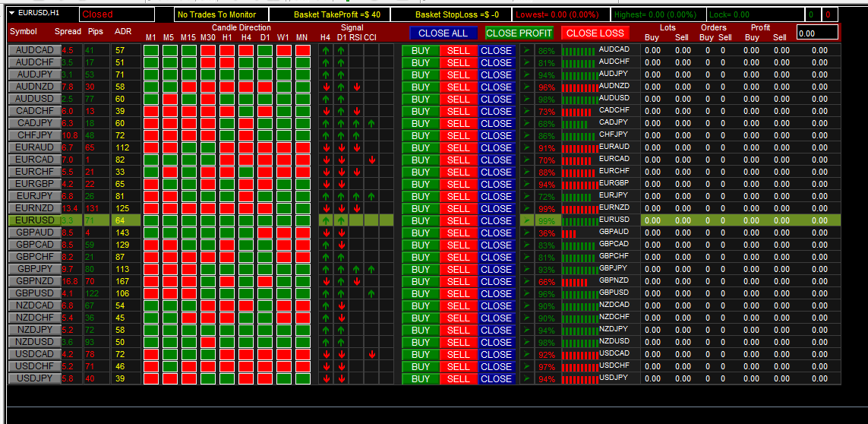
Task: Click the GBPAUD short red strength bar
Action: point(569,234)
